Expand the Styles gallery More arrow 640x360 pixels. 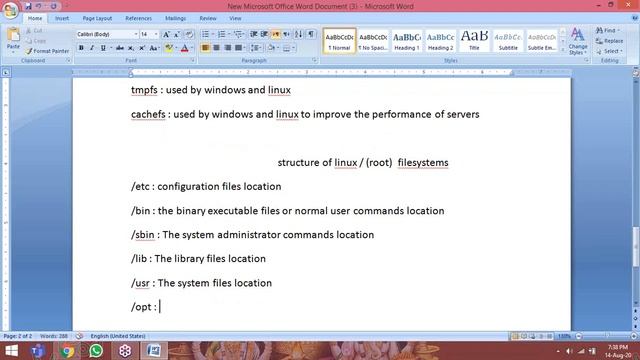click(x=562, y=50)
